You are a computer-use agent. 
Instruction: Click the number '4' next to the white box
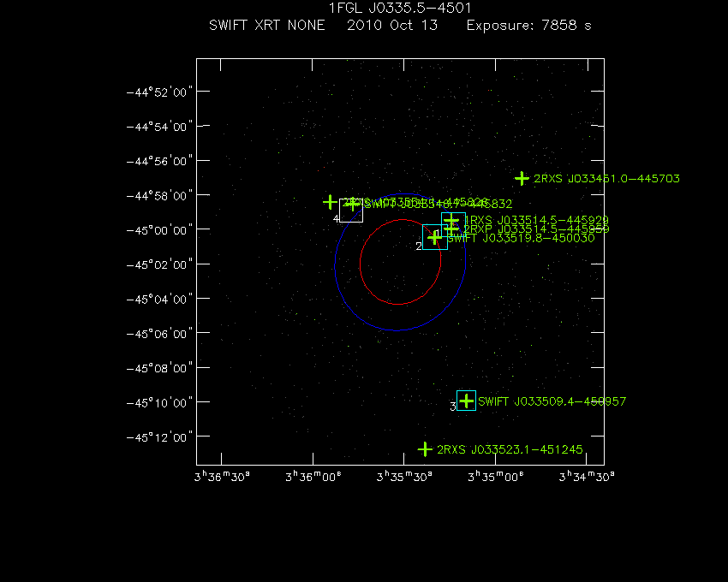[336, 218]
